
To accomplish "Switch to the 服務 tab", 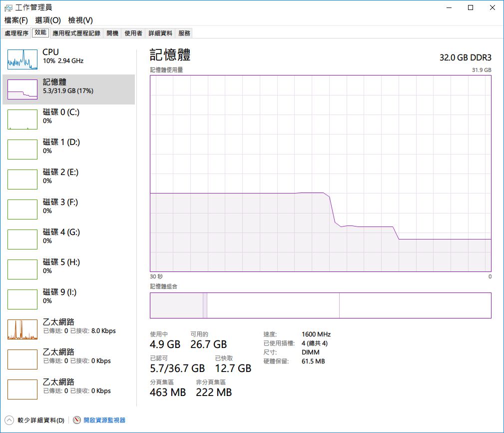I will 184,33.
